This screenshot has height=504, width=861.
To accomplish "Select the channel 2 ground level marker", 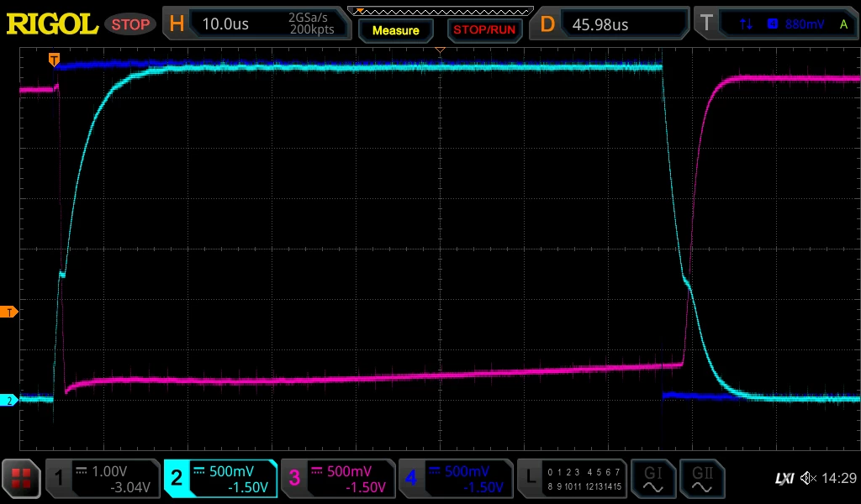I will [8, 401].
